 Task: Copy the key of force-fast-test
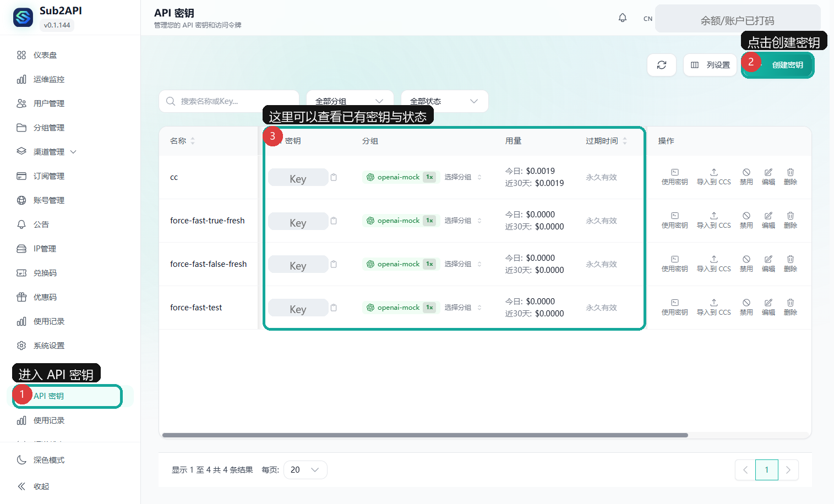click(x=334, y=308)
